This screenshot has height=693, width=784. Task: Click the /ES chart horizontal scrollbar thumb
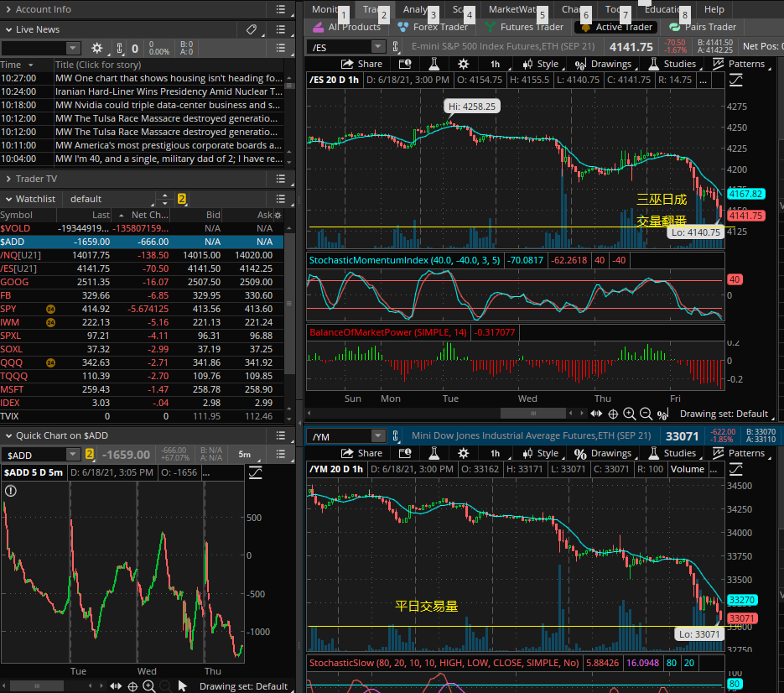(x=533, y=414)
